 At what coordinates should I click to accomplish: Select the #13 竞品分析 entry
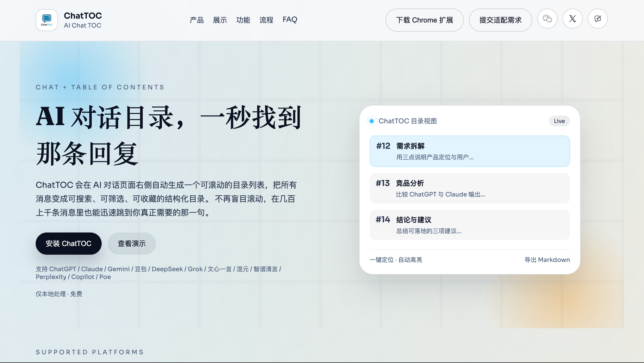470,188
